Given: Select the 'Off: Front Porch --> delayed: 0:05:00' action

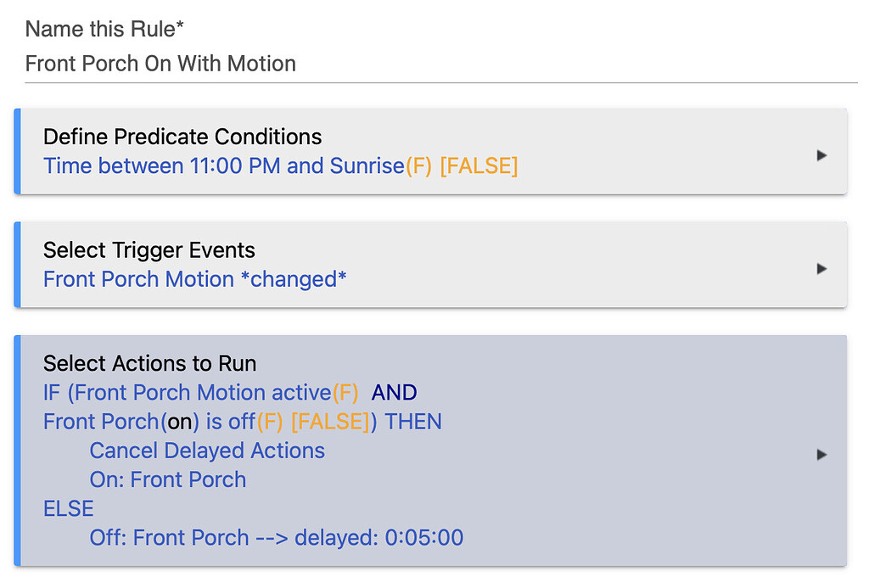Looking at the screenshot, I should point(277,537).
